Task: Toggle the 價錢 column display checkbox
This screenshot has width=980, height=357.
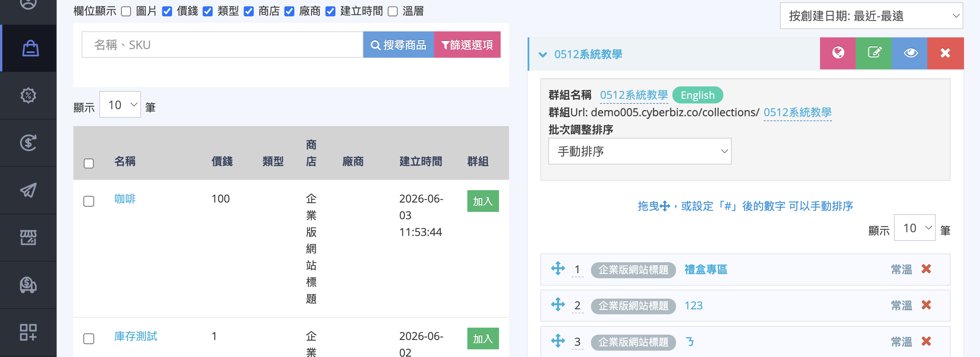Action: pyautogui.click(x=167, y=11)
